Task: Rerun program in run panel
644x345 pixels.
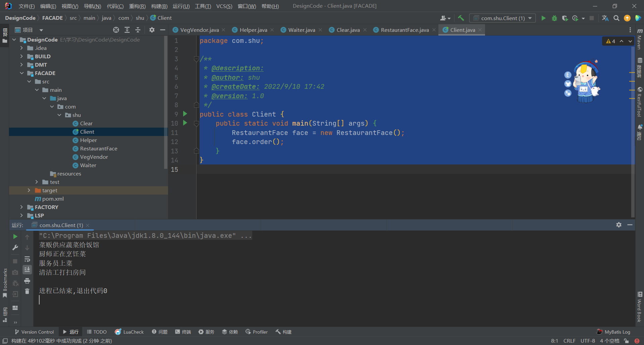Action: [15, 236]
